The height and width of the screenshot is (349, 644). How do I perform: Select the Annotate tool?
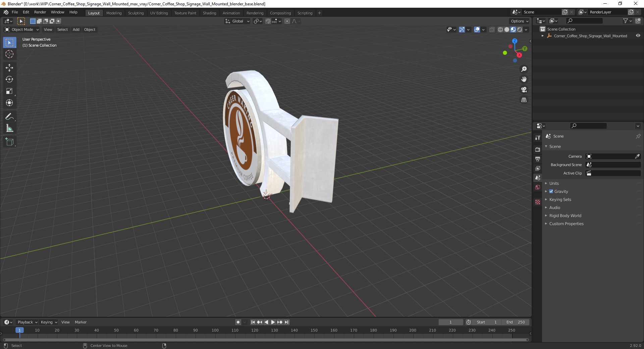9,117
